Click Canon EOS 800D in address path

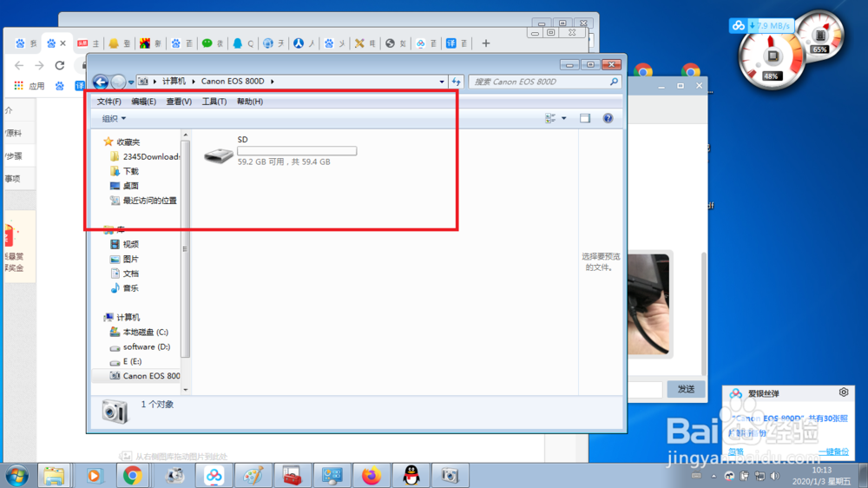point(233,82)
